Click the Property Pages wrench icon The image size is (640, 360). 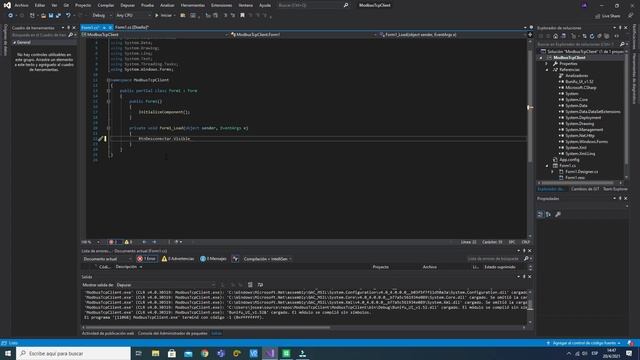pyautogui.click(x=558, y=214)
